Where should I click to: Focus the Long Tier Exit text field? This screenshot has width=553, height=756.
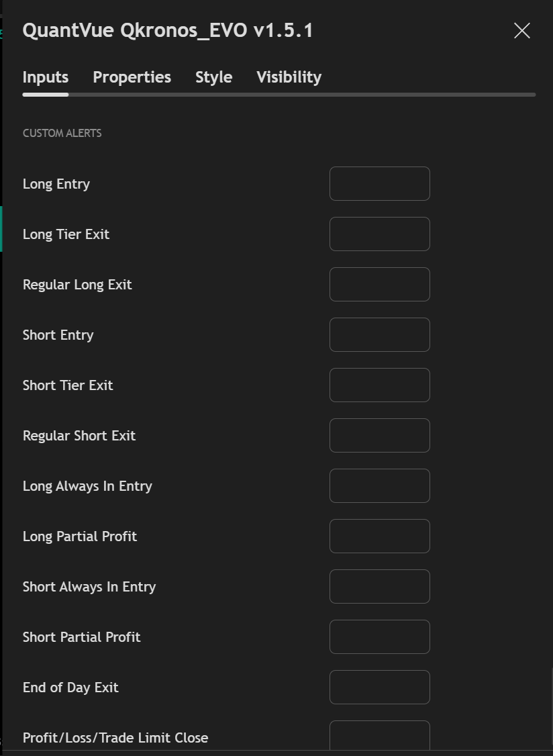pyautogui.click(x=379, y=234)
